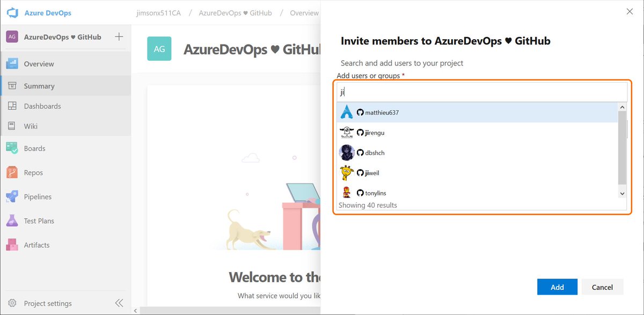644x315 pixels.
Task: Choose the tonylins username result
Action: tap(376, 193)
